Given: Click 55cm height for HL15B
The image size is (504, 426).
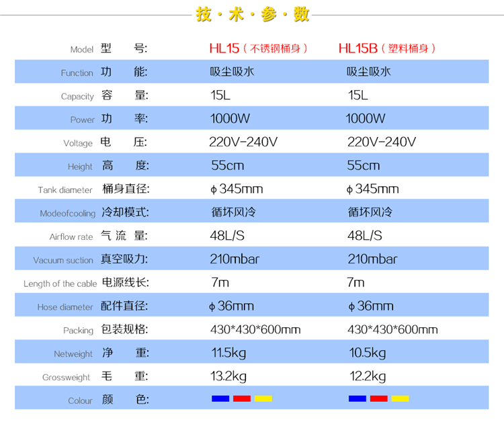Looking at the screenshot, I should (364, 165).
